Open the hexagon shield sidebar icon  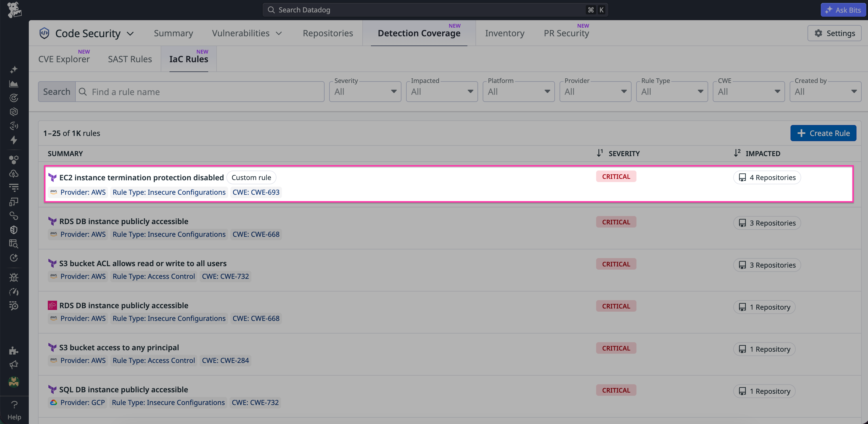point(14,111)
